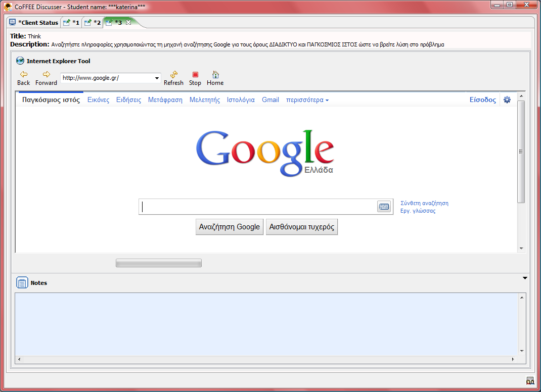This screenshot has height=392, width=541.
Task: Refresh the page with Refresh icon
Action: click(x=173, y=74)
